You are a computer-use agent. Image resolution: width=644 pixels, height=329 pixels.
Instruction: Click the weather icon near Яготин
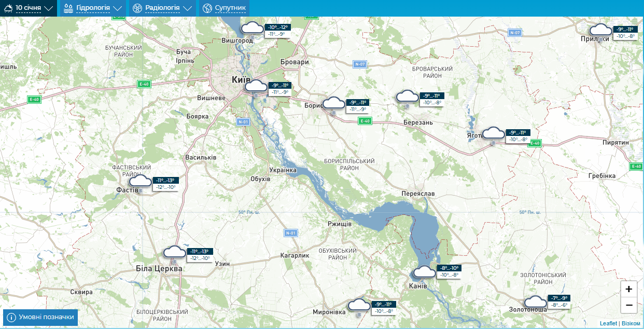pos(493,134)
